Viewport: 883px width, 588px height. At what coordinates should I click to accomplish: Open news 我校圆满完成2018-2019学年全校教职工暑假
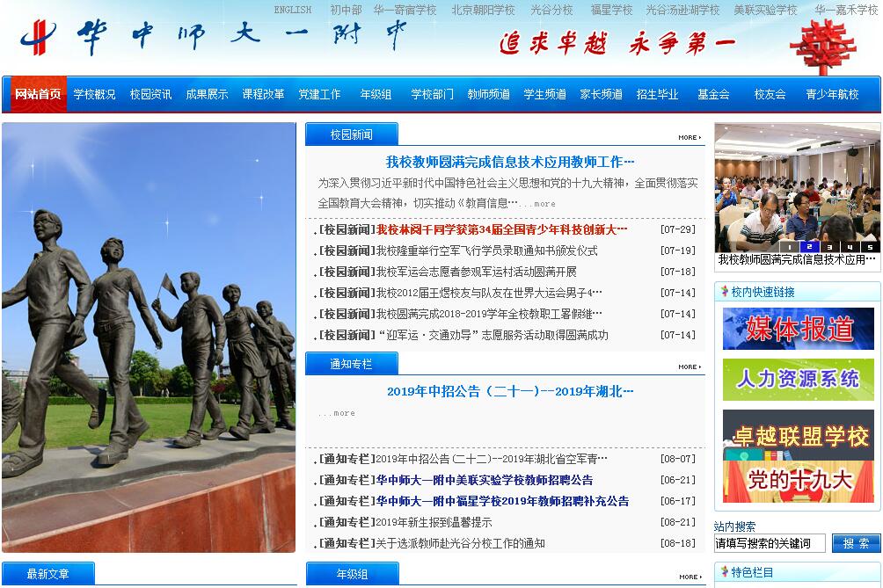(489, 314)
